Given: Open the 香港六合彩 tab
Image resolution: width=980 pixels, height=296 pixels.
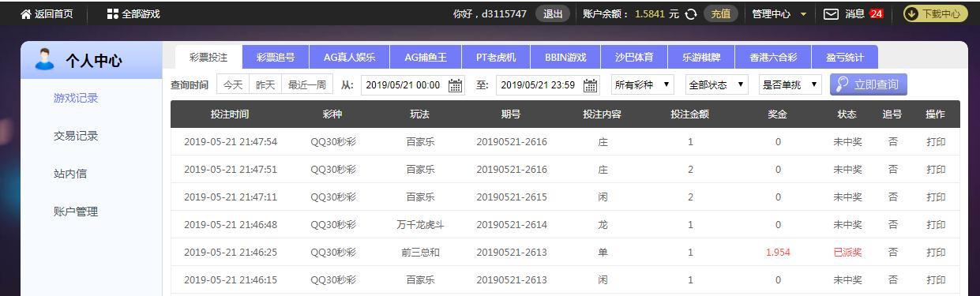Looking at the screenshot, I should coord(773,58).
